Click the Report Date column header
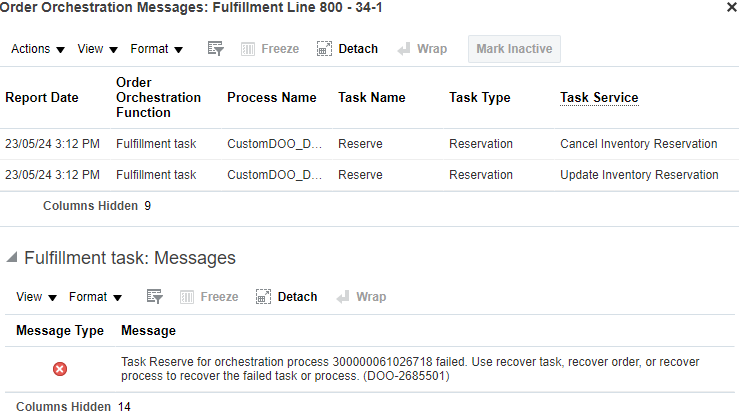Image resolution: width=739 pixels, height=411 pixels. click(x=42, y=98)
